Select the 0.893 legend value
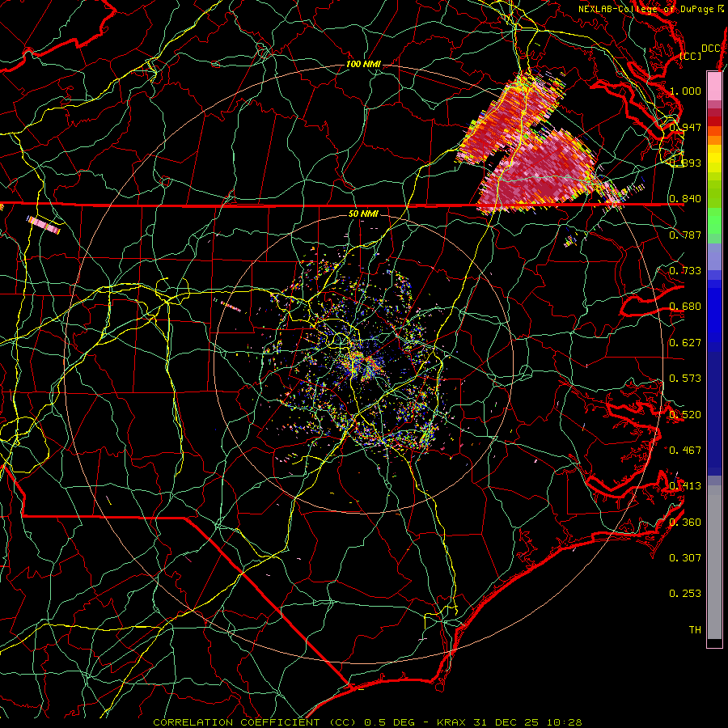 (x=685, y=163)
